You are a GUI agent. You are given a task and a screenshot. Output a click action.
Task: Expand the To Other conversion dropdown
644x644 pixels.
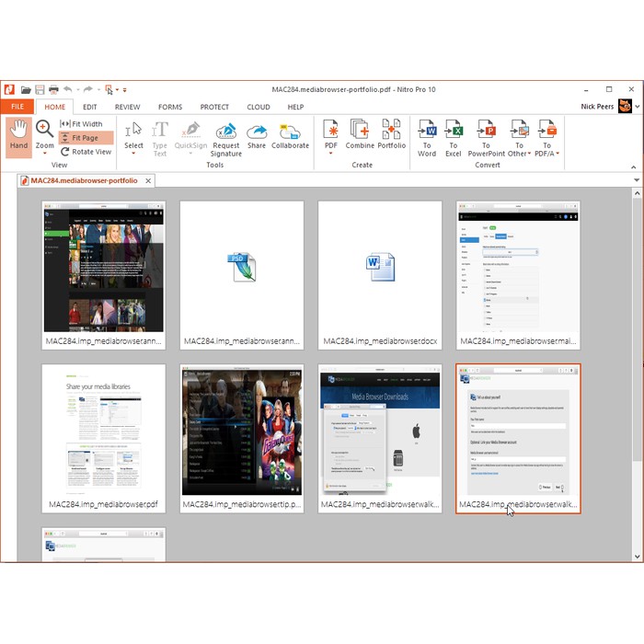click(519, 155)
